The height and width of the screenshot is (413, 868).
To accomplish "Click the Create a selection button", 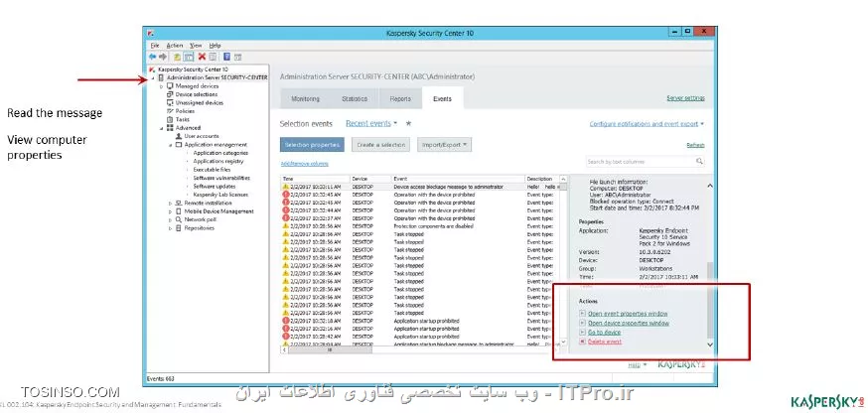I will pos(380,145).
